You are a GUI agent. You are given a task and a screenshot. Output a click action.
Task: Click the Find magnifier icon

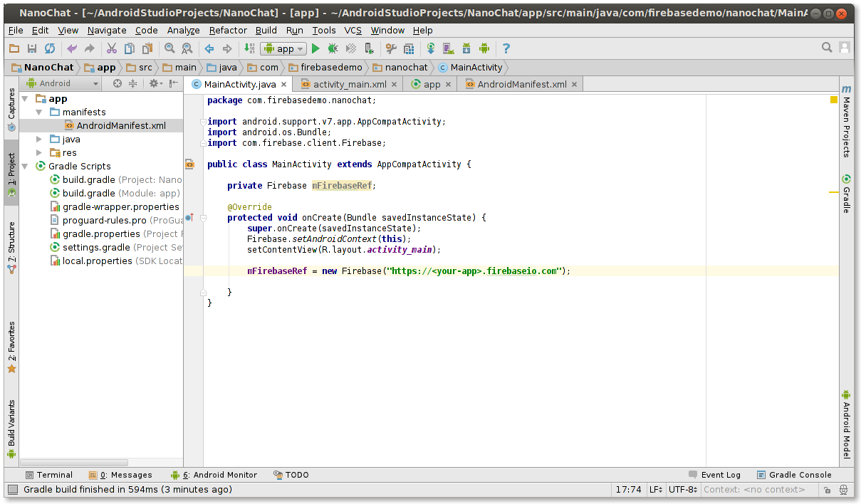point(169,48)
